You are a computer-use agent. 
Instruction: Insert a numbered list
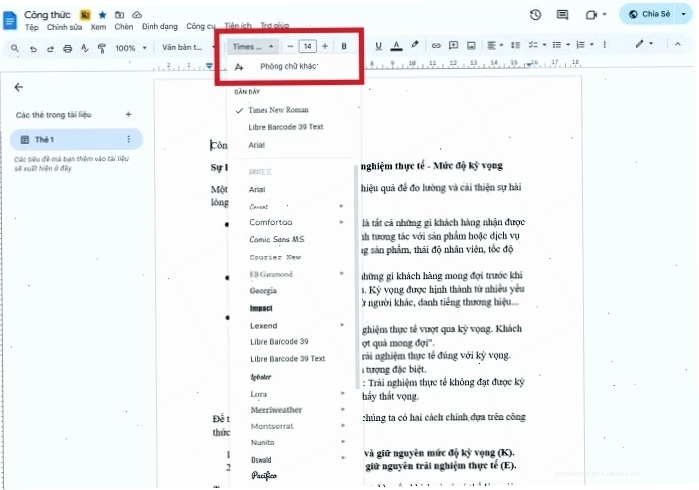(x=580, y=45)
